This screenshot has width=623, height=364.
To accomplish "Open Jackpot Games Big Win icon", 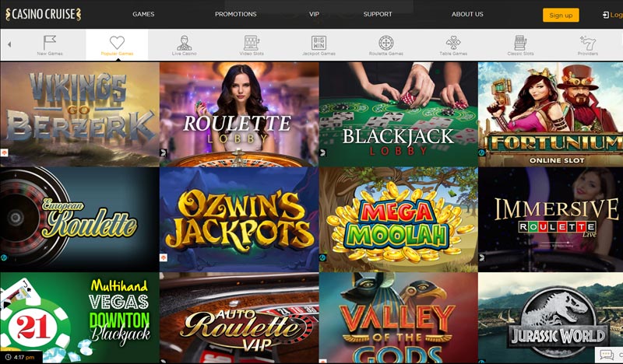I will click(319, 43).
